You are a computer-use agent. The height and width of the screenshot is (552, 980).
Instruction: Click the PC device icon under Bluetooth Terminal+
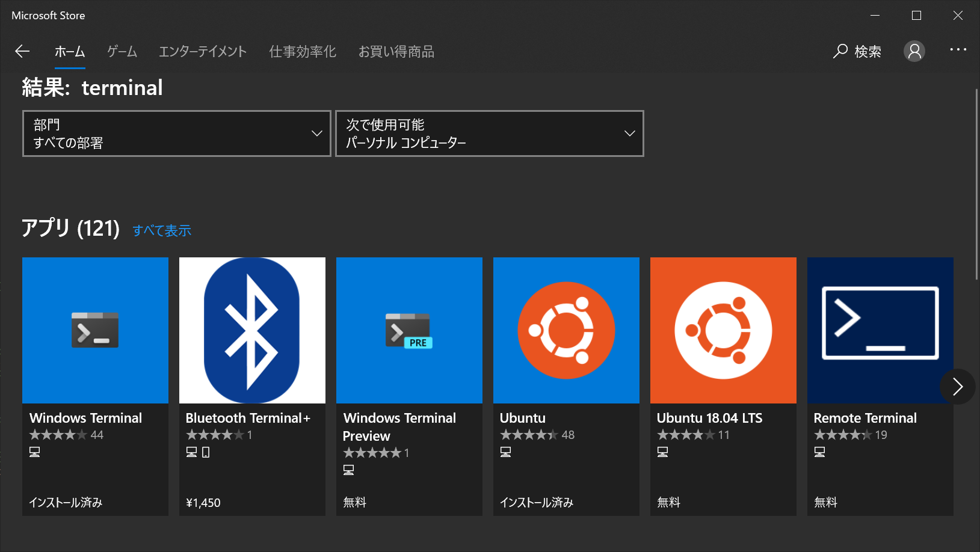[x=192, y=452]
